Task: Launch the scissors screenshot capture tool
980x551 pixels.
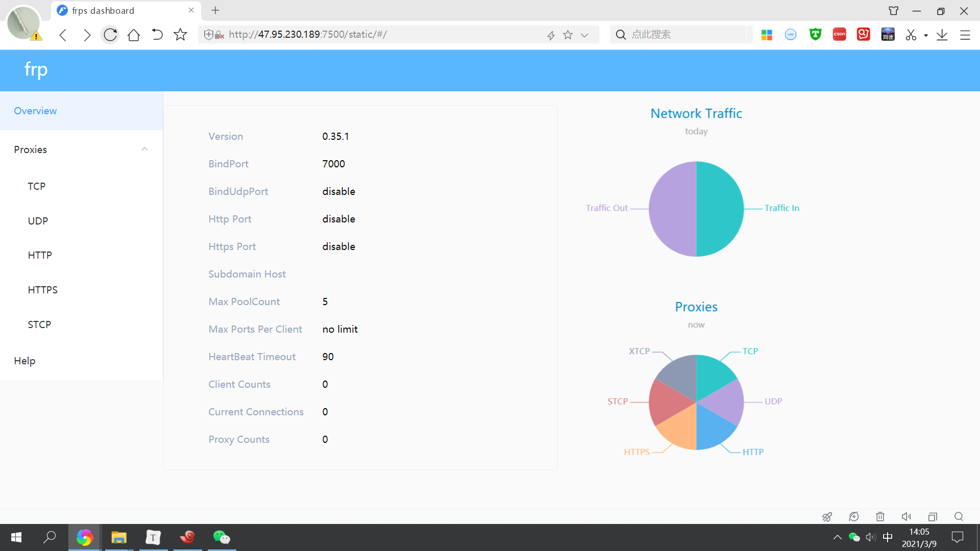Action: pyautogui.click(x=912, y=34)
